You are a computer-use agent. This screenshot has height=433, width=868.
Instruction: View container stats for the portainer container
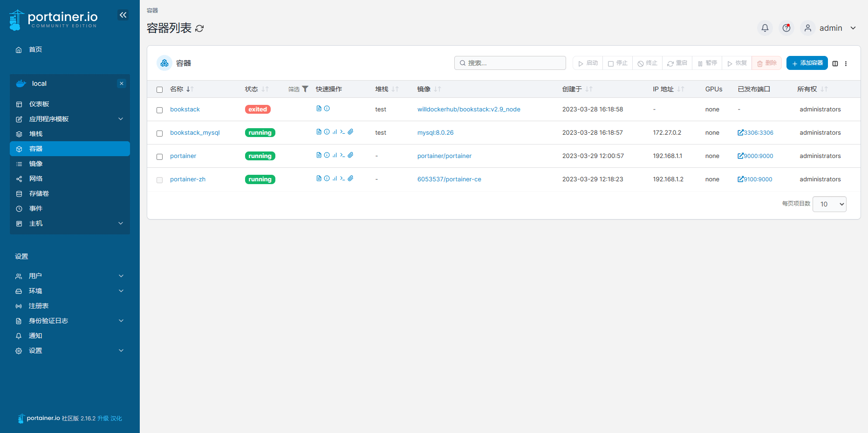tap(335, 155)
